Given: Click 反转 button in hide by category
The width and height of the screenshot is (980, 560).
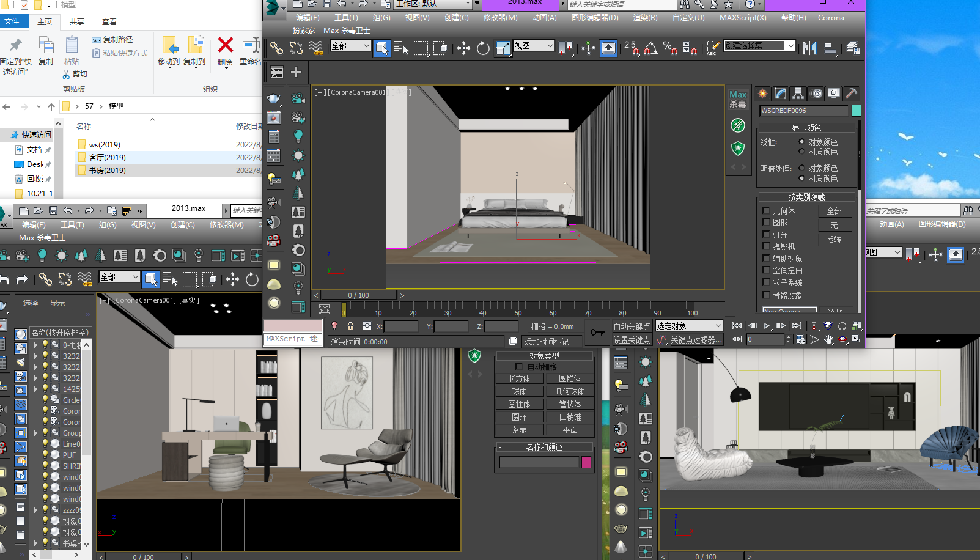Looking at the screenshot, I should [x=834, y=240].
